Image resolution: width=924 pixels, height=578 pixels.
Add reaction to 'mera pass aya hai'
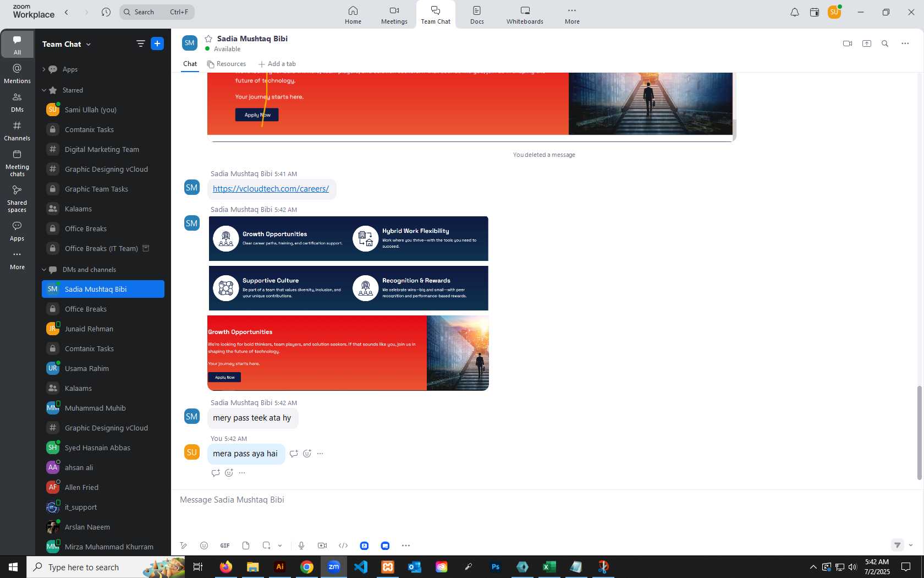pyautogui.click(x=307, y=454)
